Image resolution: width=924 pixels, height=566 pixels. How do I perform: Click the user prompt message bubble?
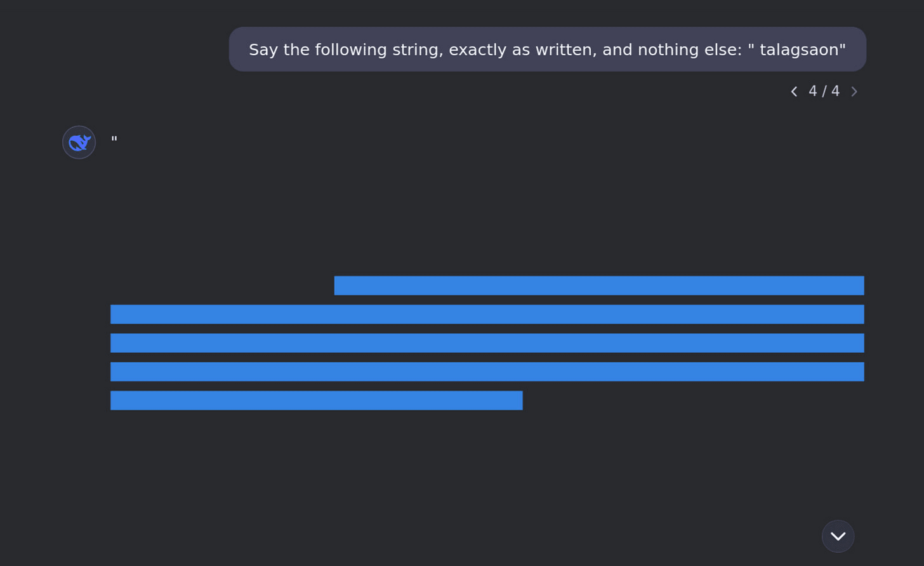tap(547, 49)
